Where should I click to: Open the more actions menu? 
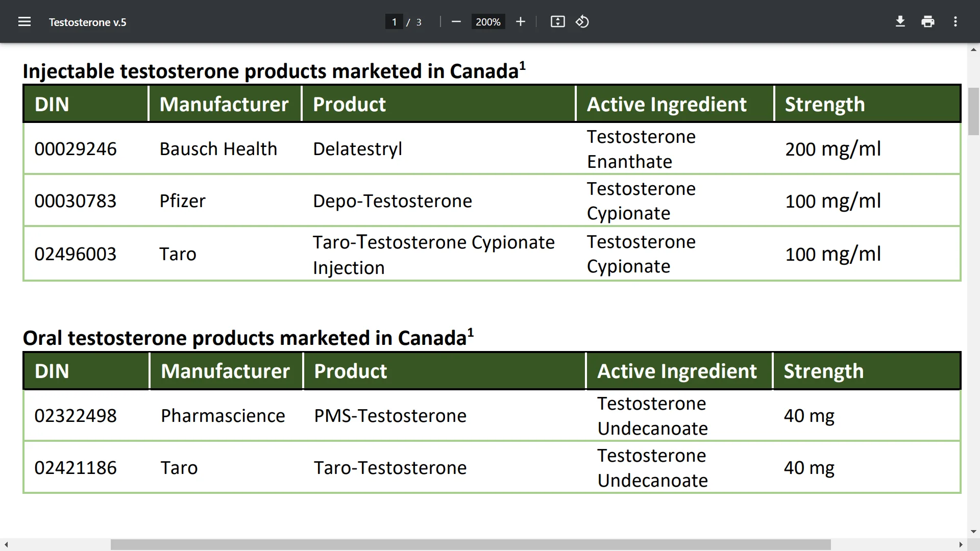click(x=955, y=21)
